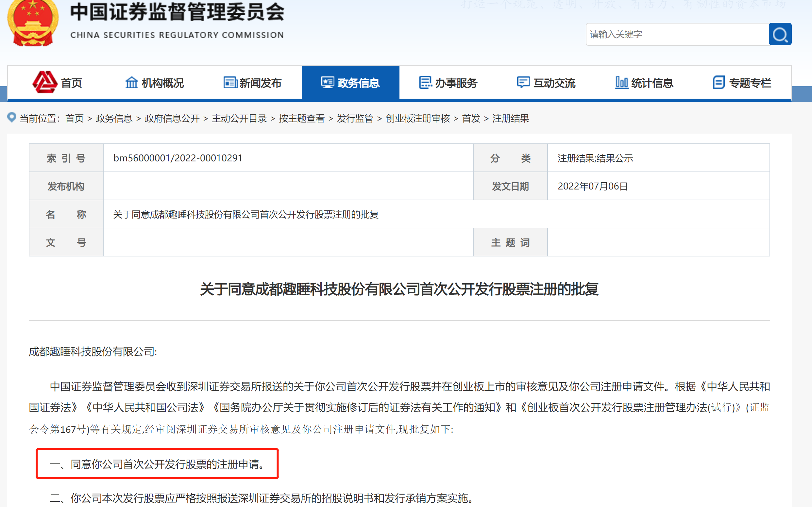This screenshot has width=812, height=507.
Task: Open 首发 breadcrumb link
Action: click(471, 118)
